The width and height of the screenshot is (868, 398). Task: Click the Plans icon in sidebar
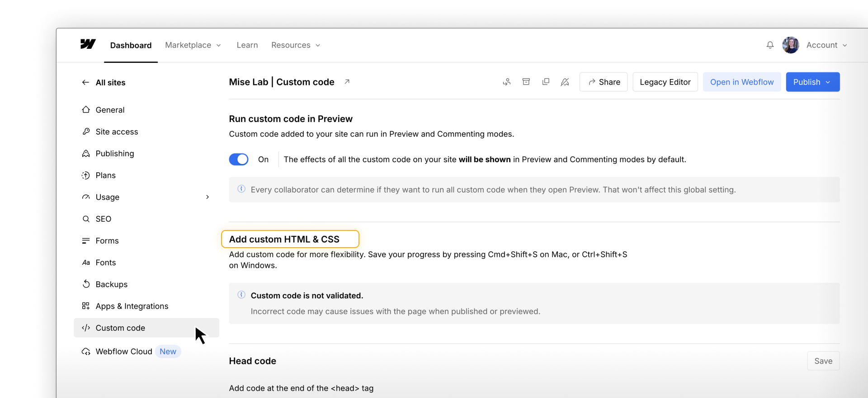[86, 175]
